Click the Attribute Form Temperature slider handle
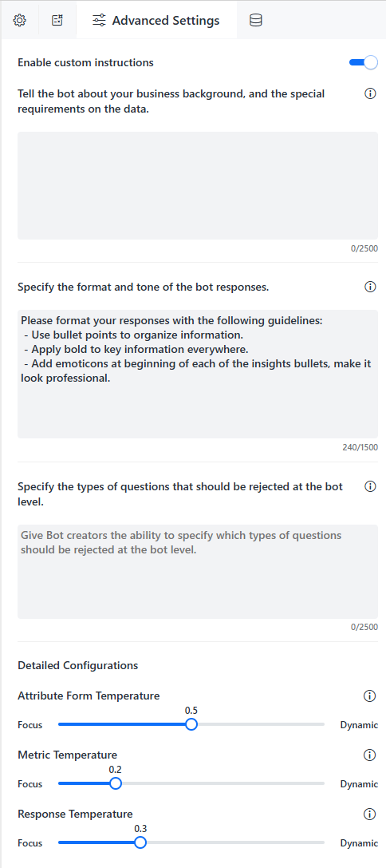Viewport: 386px width, 868px height. coord(191,724)
